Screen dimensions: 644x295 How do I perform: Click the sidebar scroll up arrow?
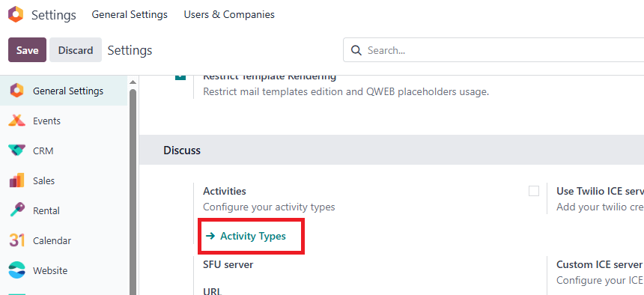[133, 82]
